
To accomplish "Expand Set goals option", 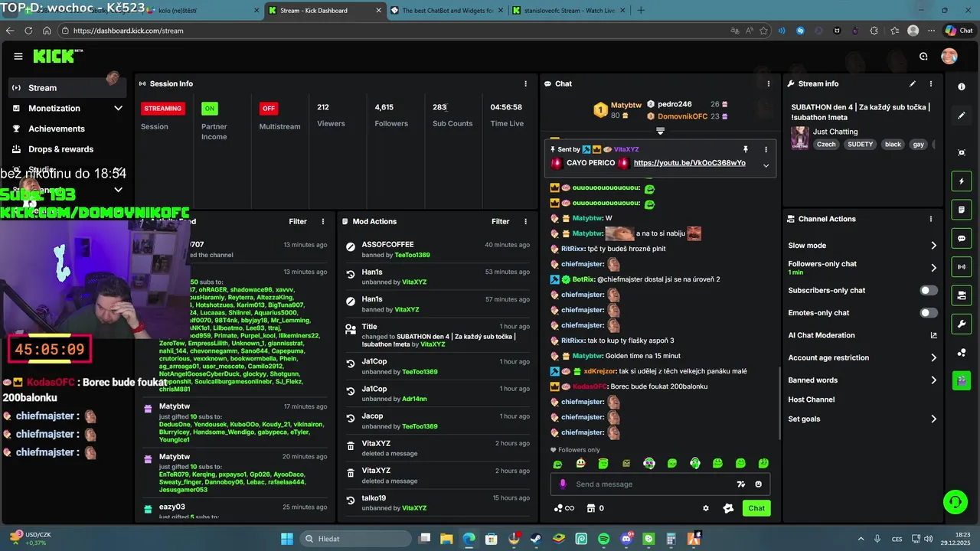I will click(x=862, y=419).
